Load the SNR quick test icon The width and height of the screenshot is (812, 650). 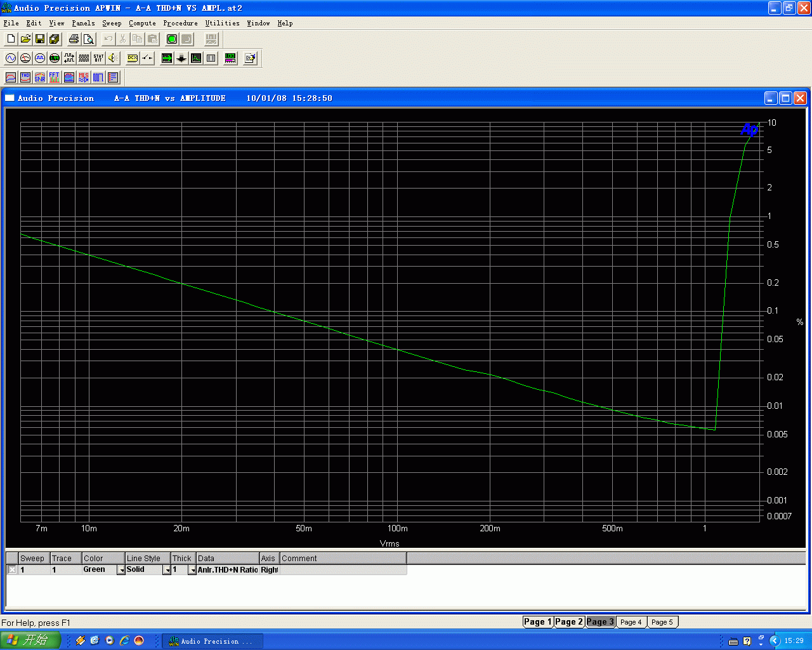point(40,77)
